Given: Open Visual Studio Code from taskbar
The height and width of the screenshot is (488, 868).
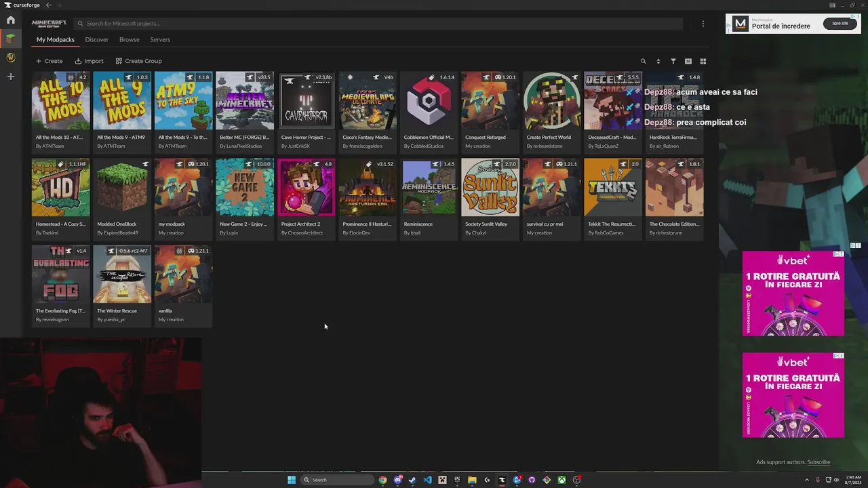Looking at the screenshot, I should (427, 480).
